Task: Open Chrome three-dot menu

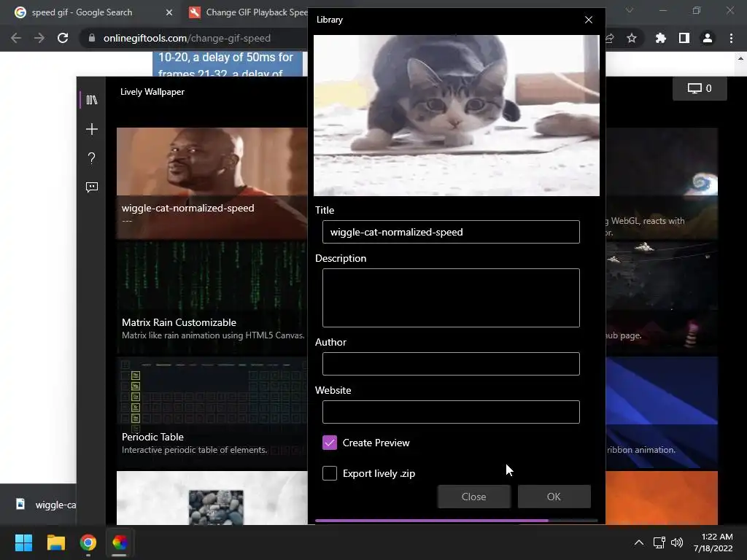Action: pos(731,38)
